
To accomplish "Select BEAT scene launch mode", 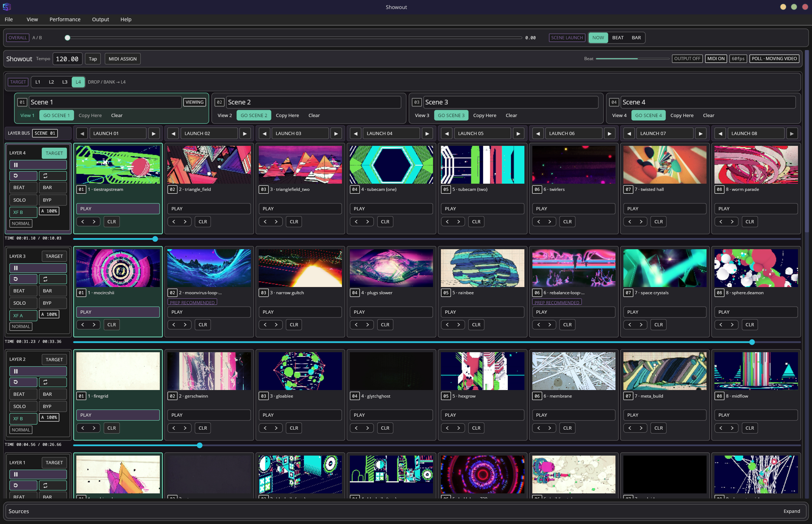I will point(618,38).
